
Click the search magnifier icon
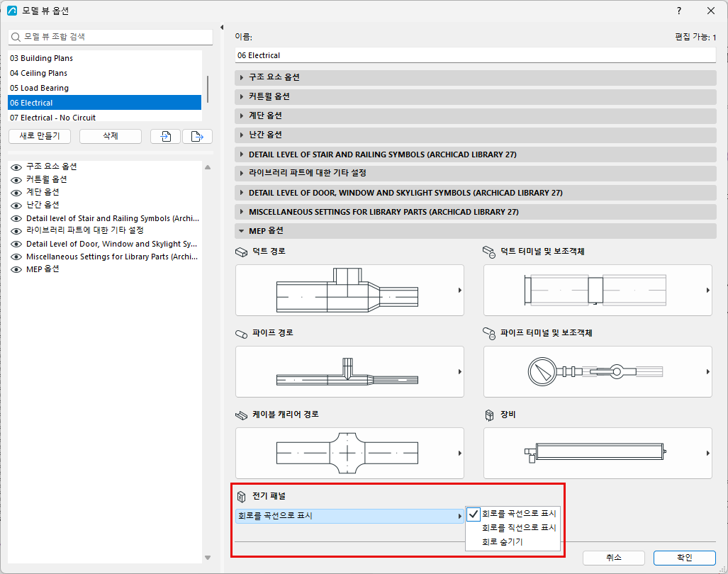(16, 37)
